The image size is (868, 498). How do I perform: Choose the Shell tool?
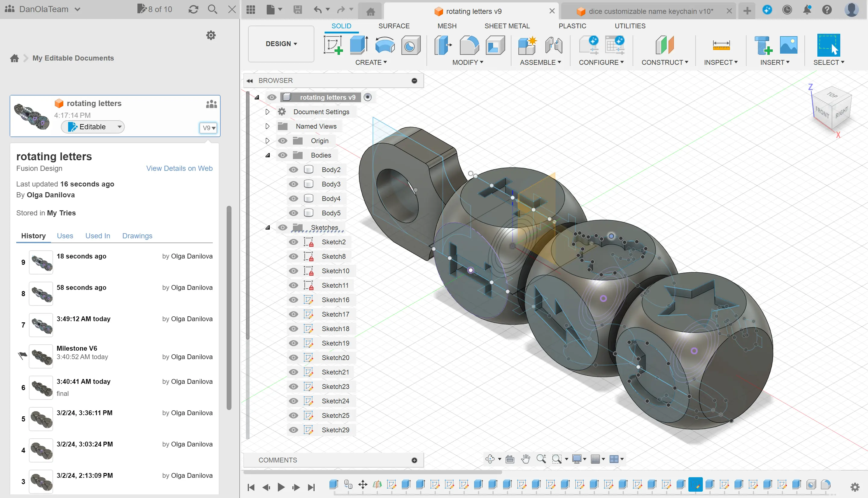[495, 45]
